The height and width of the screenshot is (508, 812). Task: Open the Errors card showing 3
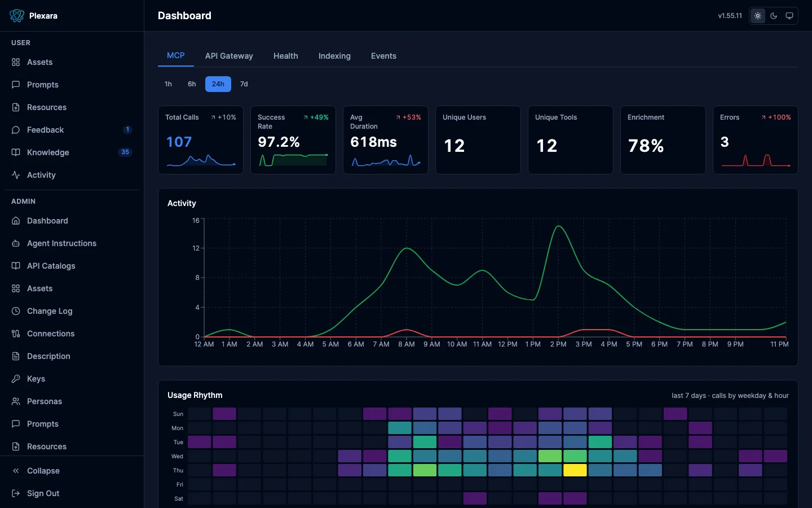756,140
